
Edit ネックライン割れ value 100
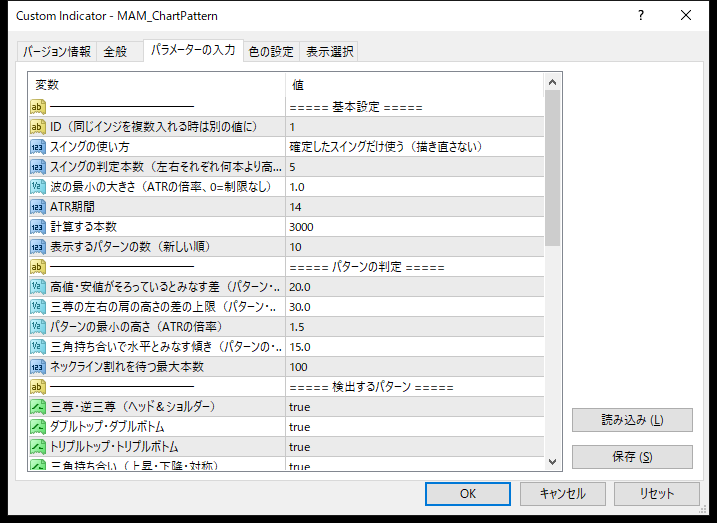[415, 367]
